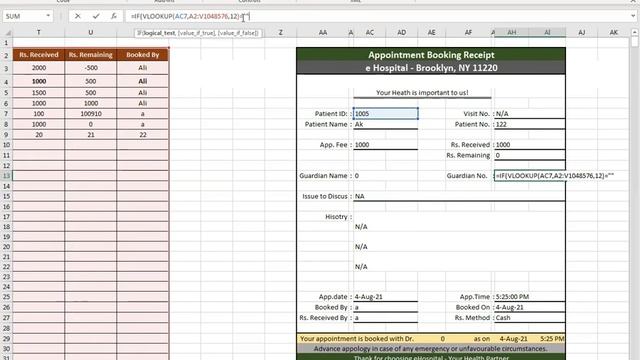Select the Rs. Remaining value 0 on receipt

[x=530, y=156]
